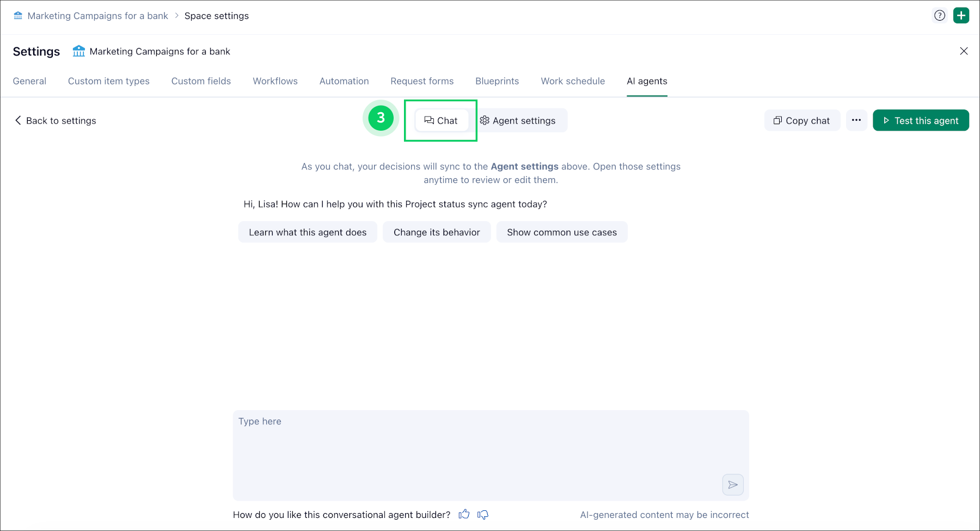Select the AI agents tab
The width and height of the screenshot is (980, 531).
click(x=647, y=81)
